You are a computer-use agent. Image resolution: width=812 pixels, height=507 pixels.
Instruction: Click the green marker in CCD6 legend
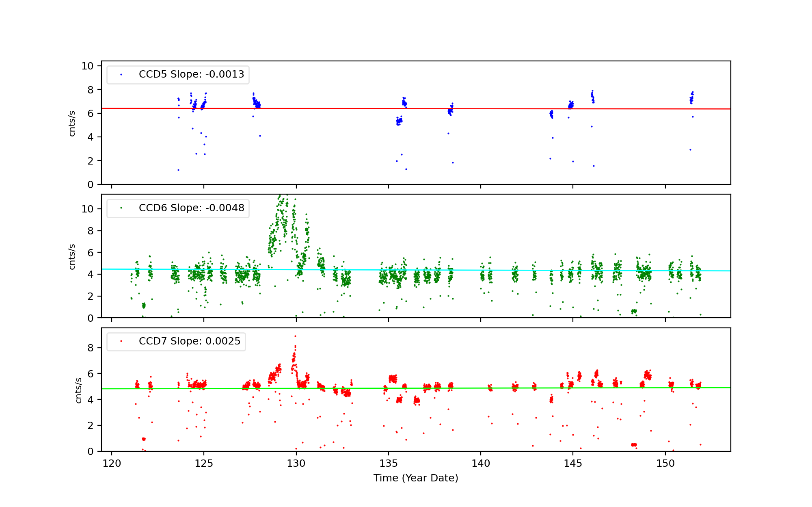tap(121, 208)
